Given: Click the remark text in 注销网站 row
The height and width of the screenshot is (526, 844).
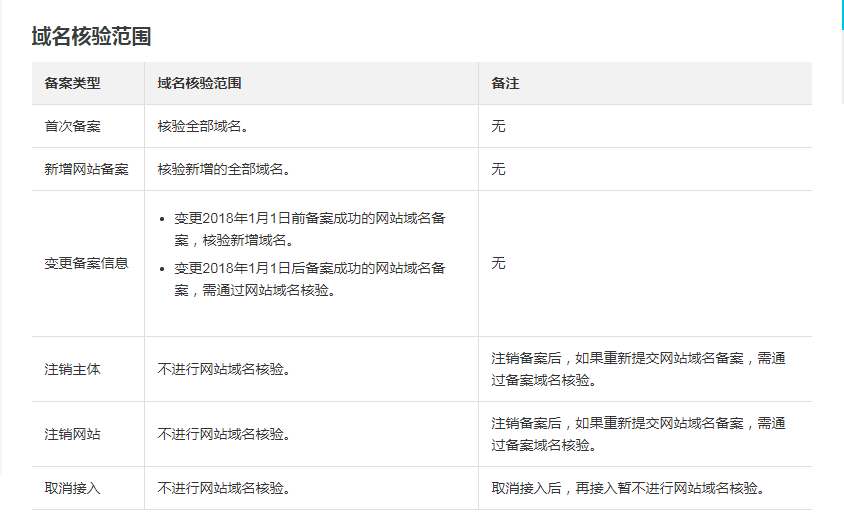Looking at the screenshot, I should (x=637, y=434).
